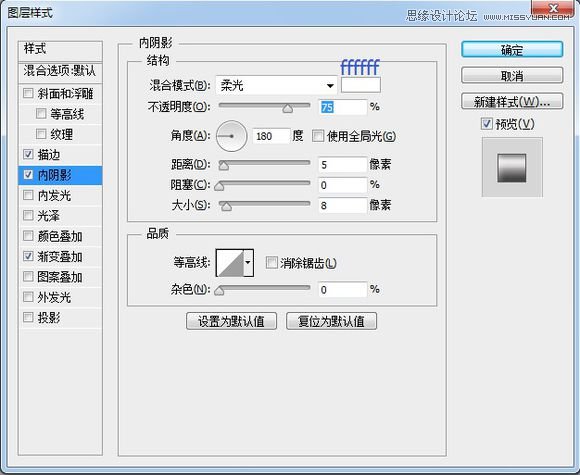Click the 设置为默认值 button
Viewport: 580px width, 475px height.
coord(232,321)
